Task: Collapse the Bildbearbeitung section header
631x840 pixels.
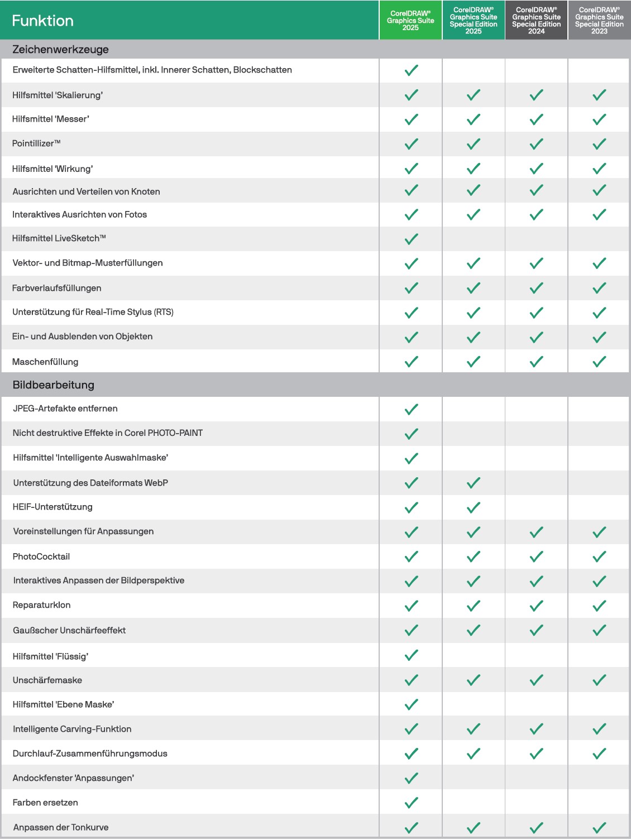Action: coord(54,385)
